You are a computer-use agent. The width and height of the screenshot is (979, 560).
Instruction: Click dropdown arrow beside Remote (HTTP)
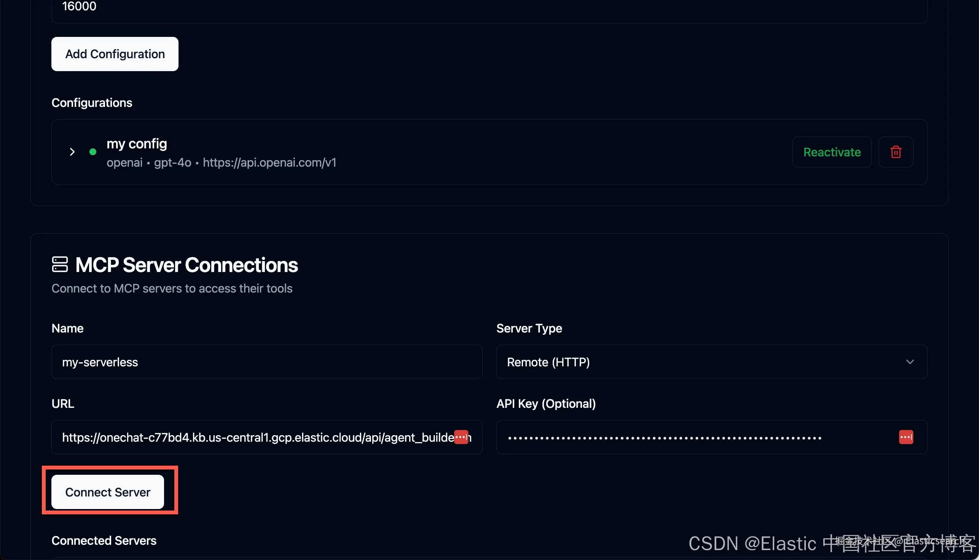tap(910, 362)
